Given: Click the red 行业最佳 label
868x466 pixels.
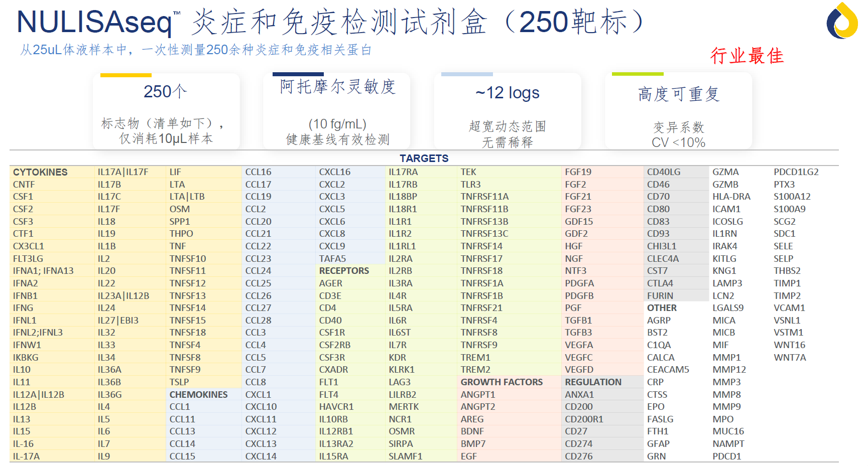Looking at the screenshot, I should tap(747, 56).
